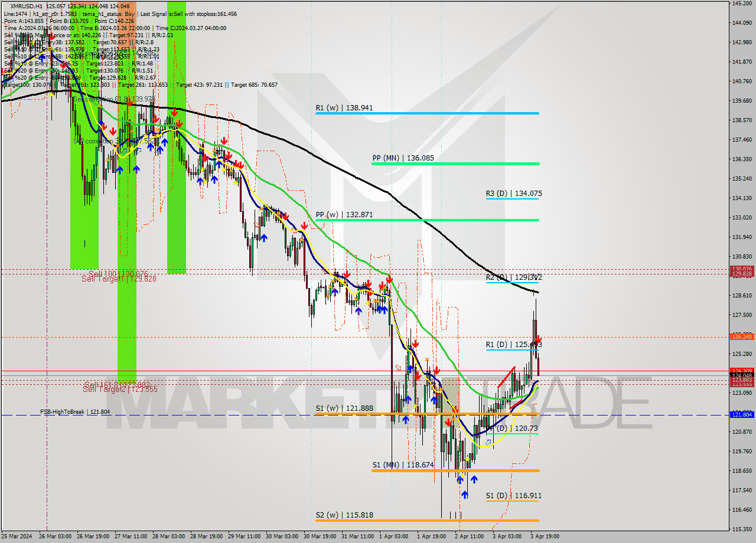Click the 135.240 price axis value
Image resolution: width=756 pixels, height=543 pixels.
(743, 179)
